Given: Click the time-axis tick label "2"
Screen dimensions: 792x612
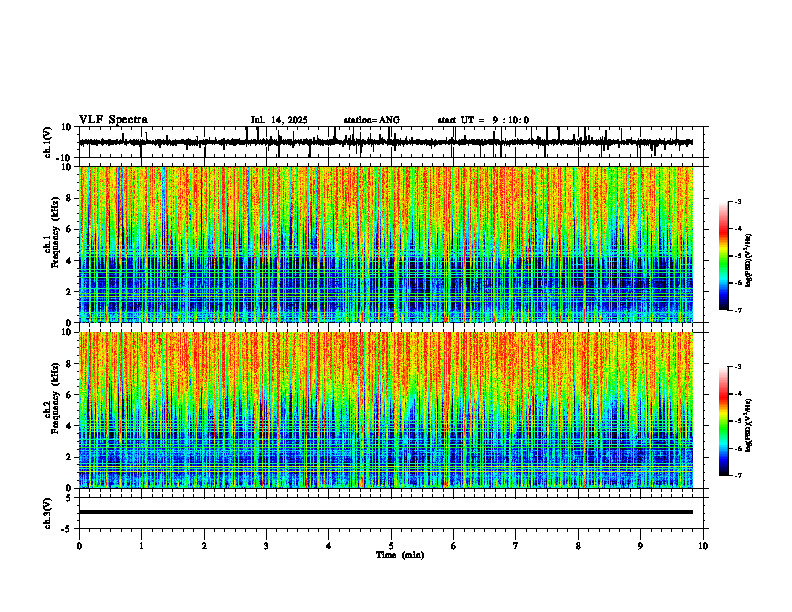Looking at the screenshot, I should pos(204,546).
